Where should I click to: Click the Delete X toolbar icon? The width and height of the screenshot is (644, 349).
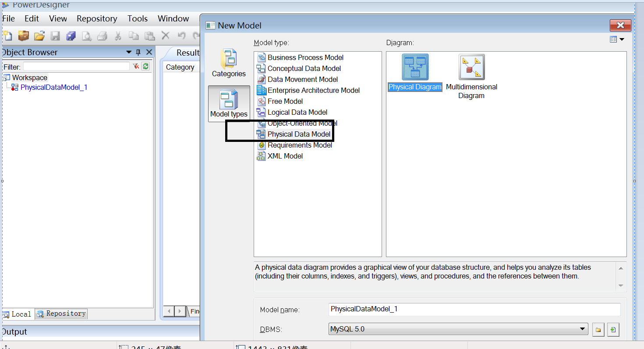(165, 35)
